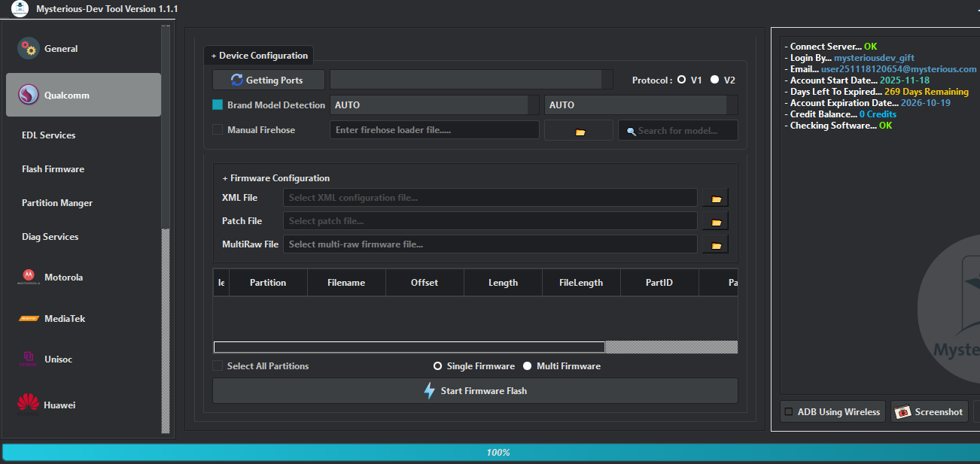The image size is (980, 464).
Task: Open the Partition Manger page
Action: [x=56, y=202]
